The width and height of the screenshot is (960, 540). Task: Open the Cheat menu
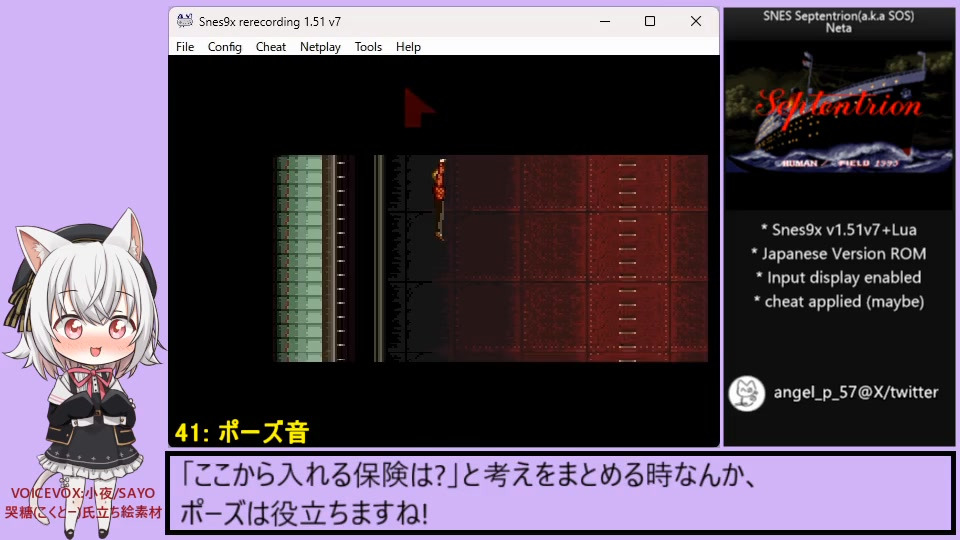271,47
